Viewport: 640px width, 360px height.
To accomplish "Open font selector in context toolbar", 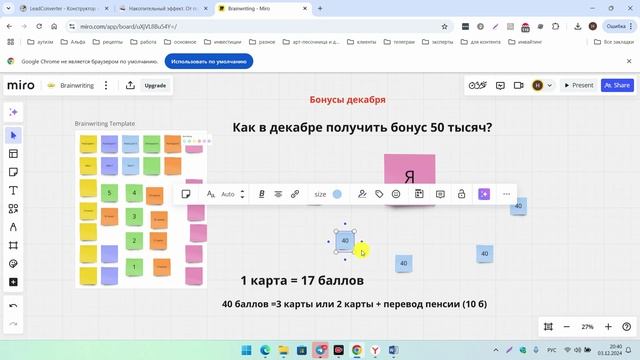I will pyautogui.click(x=210, y=194).
